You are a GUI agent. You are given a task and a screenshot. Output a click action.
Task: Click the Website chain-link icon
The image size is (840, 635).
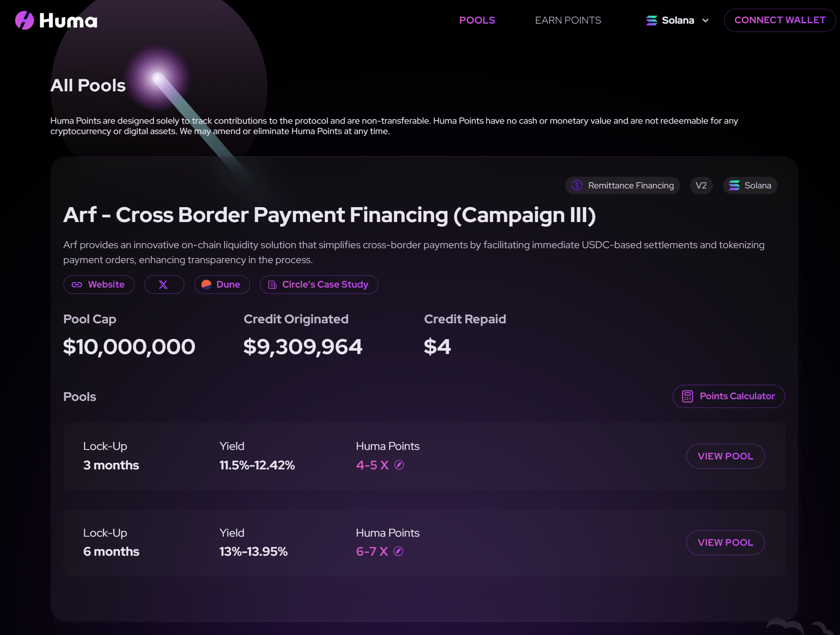77,285
